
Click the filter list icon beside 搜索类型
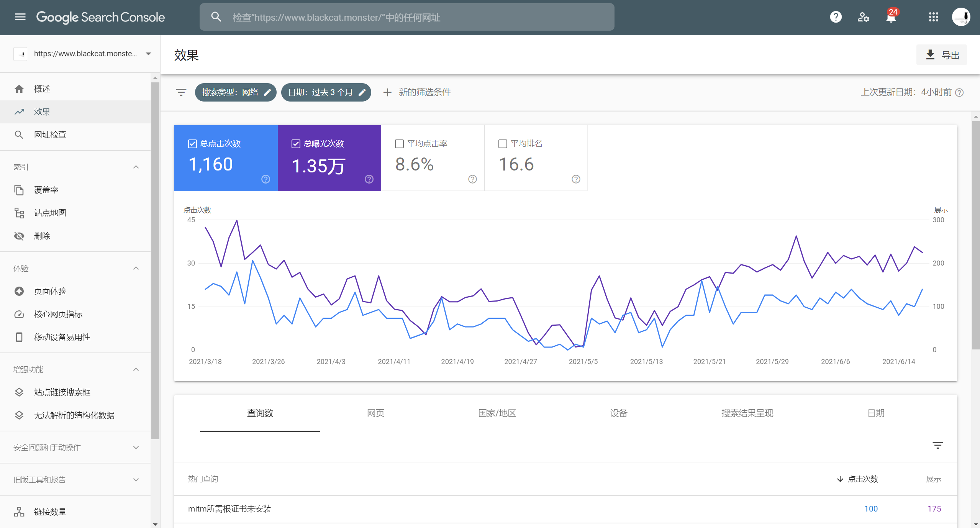point(181,92)
